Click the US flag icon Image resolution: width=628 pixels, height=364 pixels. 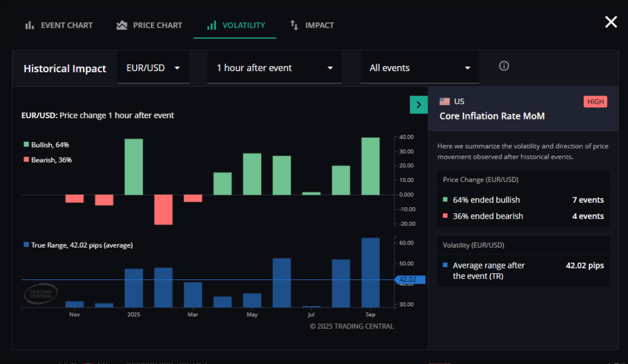[445, 102]
